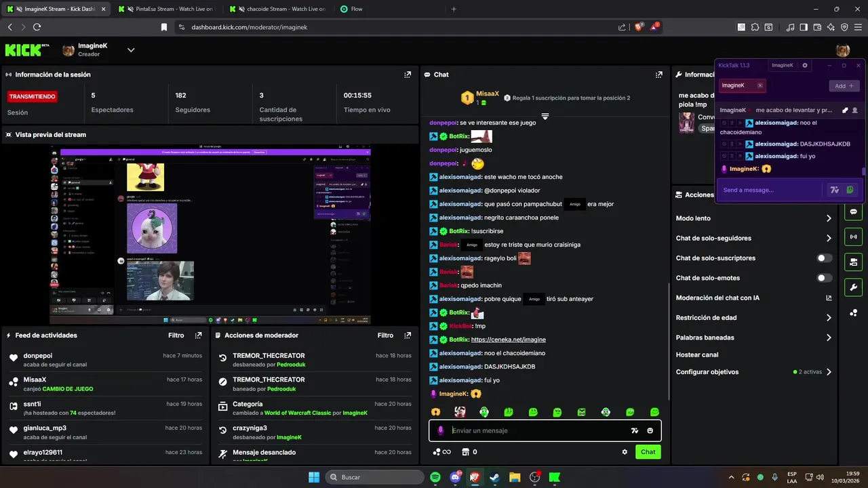Open Spotify from the taskbar
Image resolution: width=868 pixels, height=488 pixels.
[x=435, y=477]
